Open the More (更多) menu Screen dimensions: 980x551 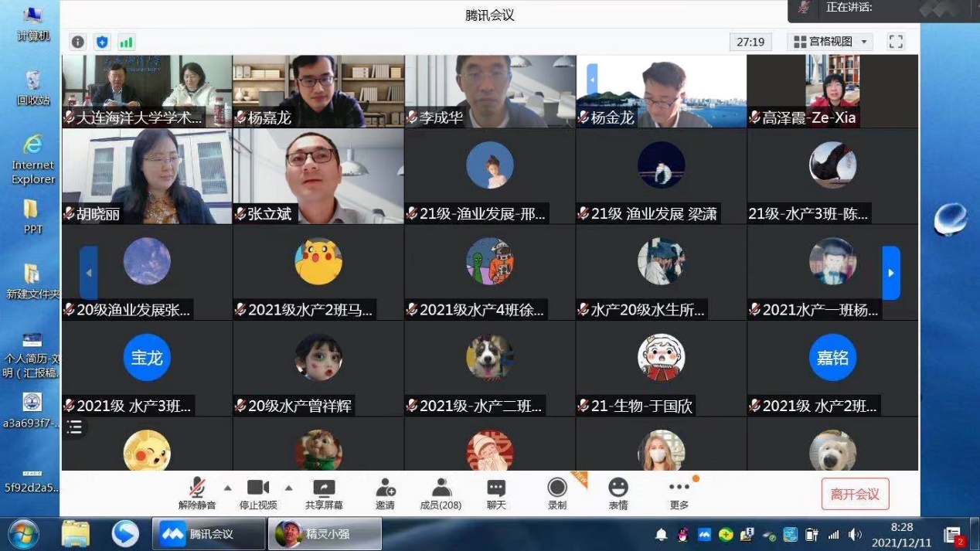tap(679, 493)
